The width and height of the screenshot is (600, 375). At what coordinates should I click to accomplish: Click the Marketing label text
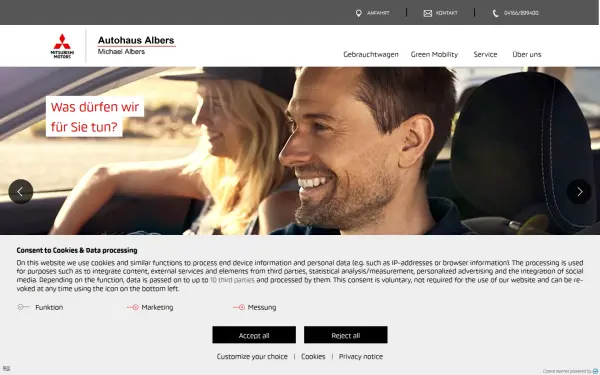coord(157,307)
